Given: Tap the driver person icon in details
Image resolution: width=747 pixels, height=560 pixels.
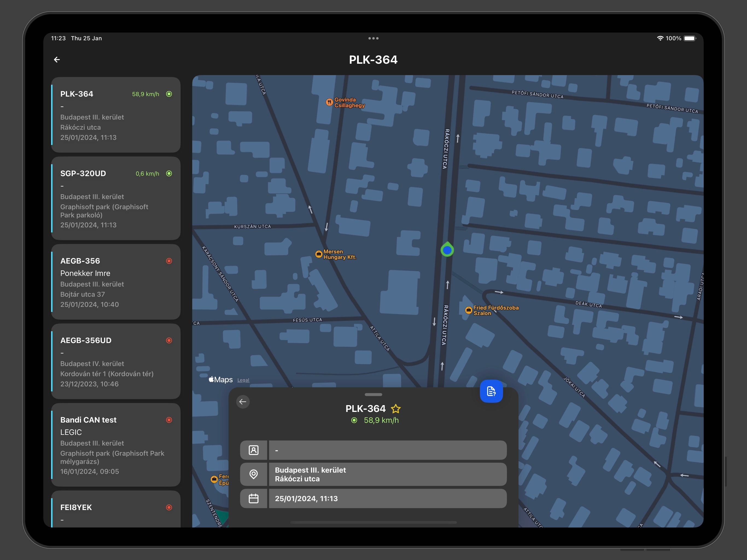Looking at the screenshot, I should [x=254, y=450].
